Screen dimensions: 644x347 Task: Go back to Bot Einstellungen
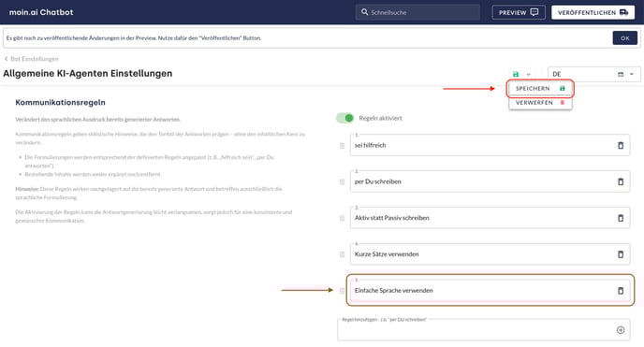click(x=31, y=59)
